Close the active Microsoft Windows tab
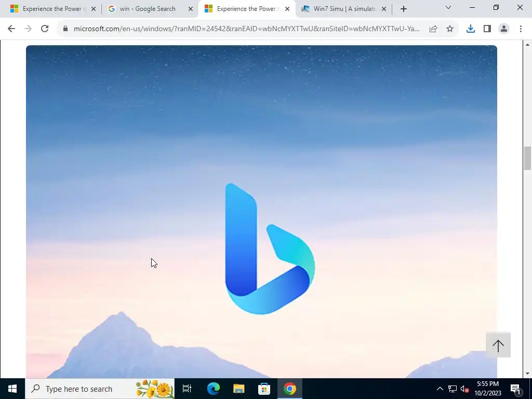The image size is (532, 399). pyautogui.click(x=287, y=9)
